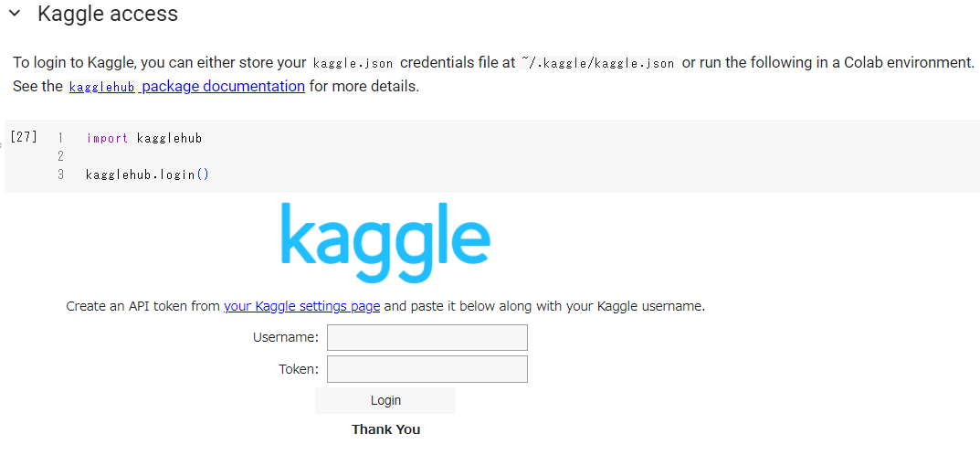Click the Login button
Screen dimensions: 980x455
[x=385, y=400]
